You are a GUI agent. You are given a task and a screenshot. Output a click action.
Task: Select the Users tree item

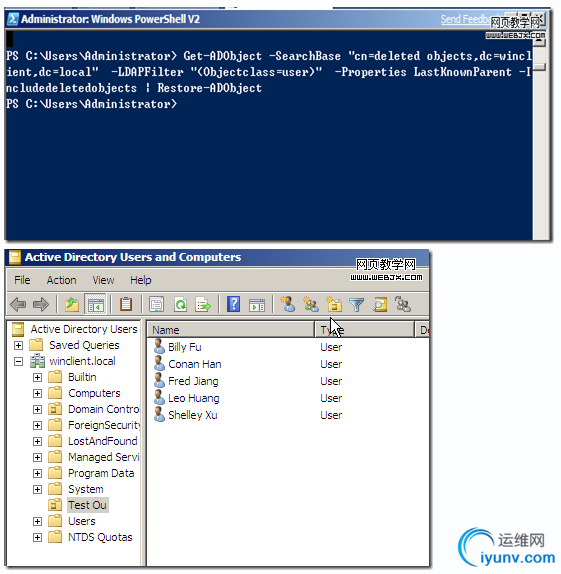click(x=82, y=521)
